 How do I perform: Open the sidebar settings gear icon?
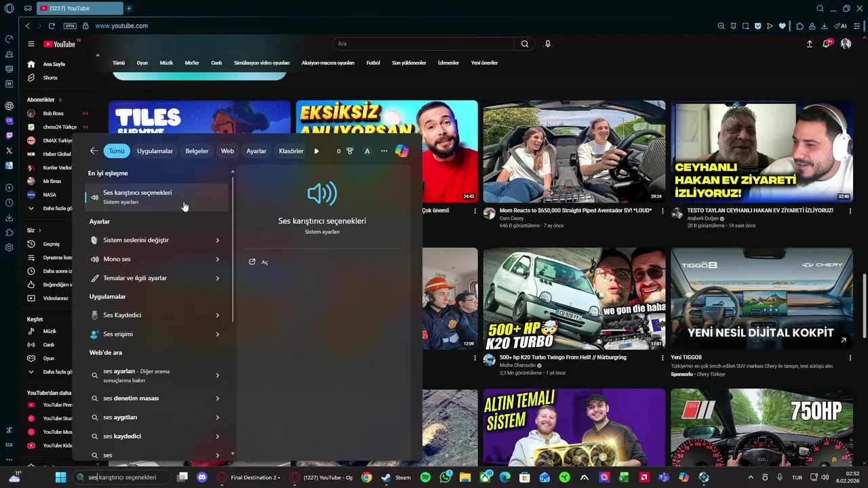coord(9,247)
